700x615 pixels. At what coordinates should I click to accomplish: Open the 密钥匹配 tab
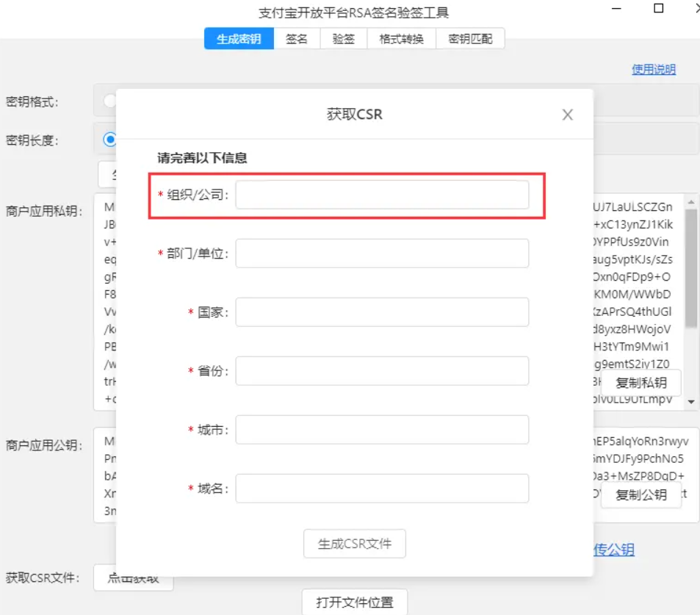click(x=471, y=39)
